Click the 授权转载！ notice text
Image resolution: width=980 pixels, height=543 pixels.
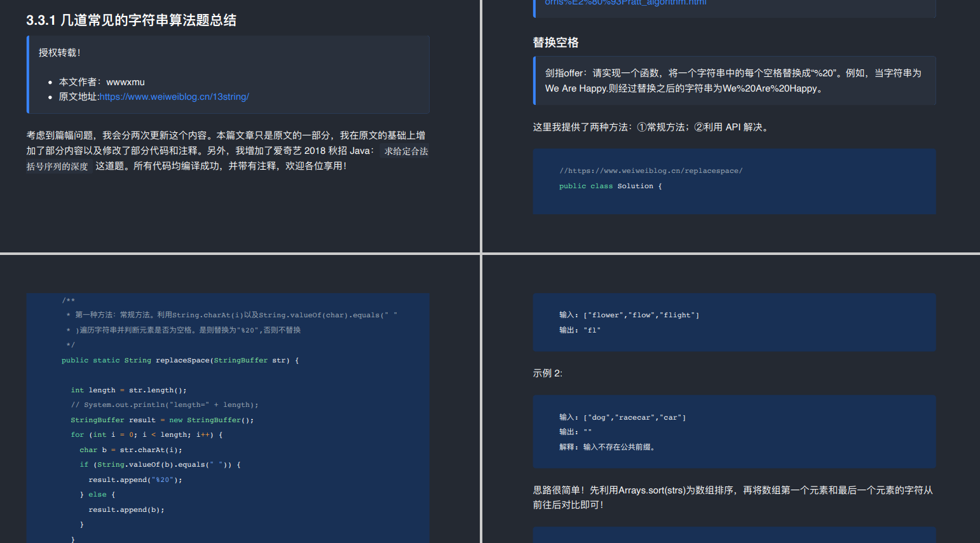point(60,53)
